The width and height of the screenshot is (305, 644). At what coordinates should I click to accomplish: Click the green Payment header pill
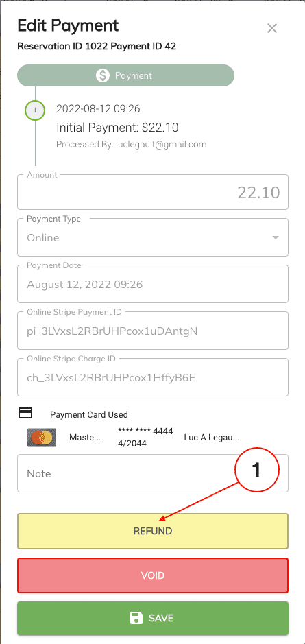[125, 75]
